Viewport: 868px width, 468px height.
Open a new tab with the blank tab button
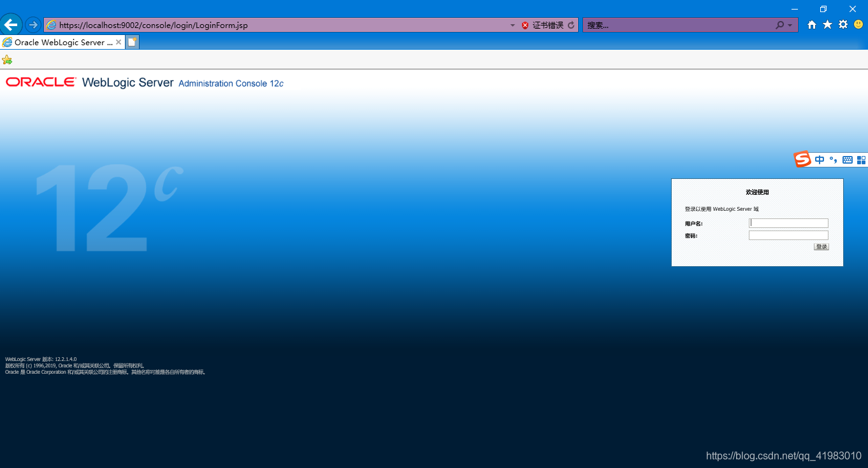132,42
